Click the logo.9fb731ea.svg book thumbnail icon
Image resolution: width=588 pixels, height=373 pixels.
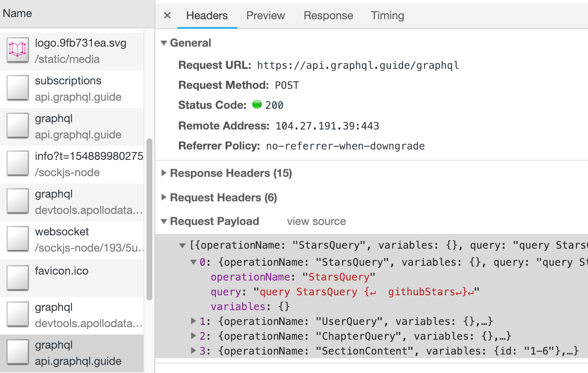(x=18, y=50)
